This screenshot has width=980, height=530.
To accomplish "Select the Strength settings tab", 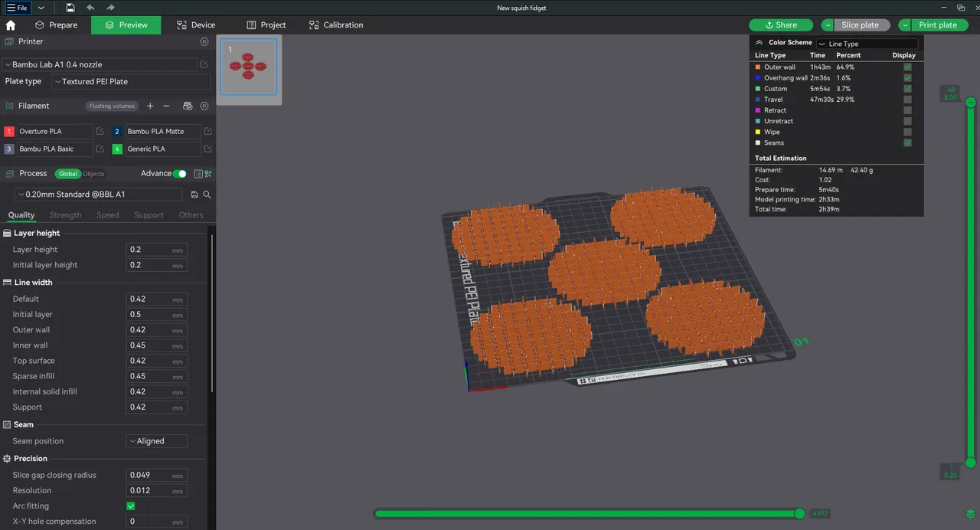I will 65,215.
